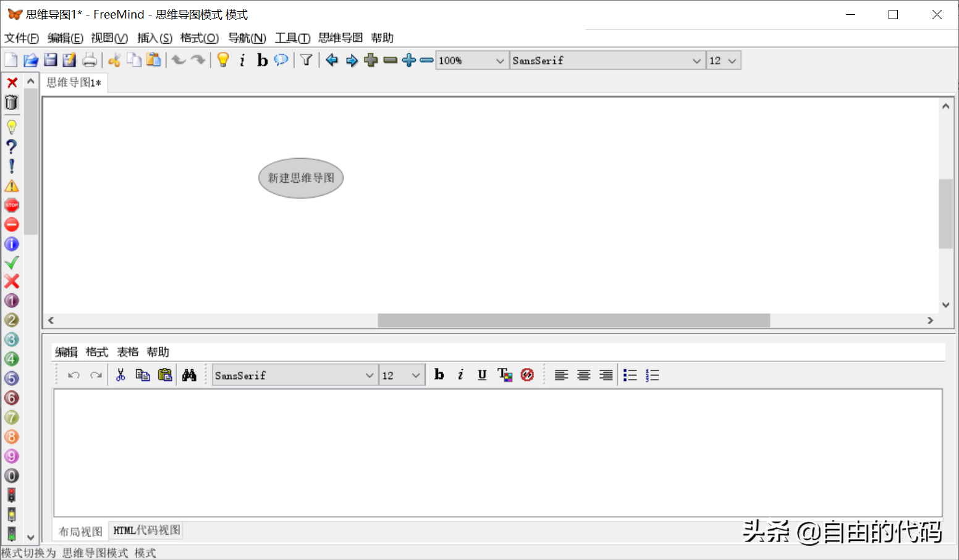
Task: Toggle italic node style in main toolbar
Action: coord(242,60)
